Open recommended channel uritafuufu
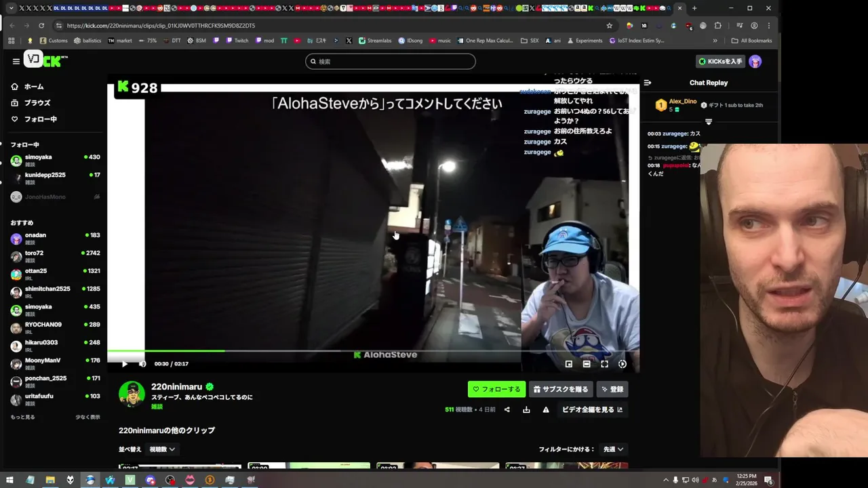Viewport: 868px width, 488px height. (54, 399)
